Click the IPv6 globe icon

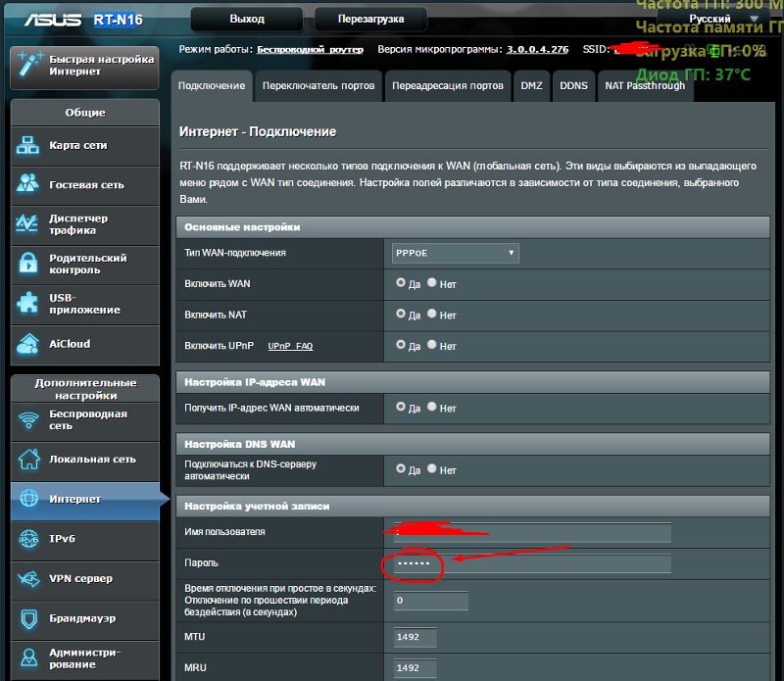tap(28, 539)
